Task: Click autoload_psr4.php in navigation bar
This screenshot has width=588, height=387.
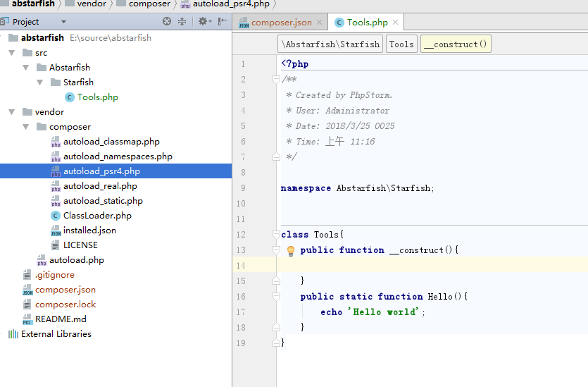Action: coord(231,4)
